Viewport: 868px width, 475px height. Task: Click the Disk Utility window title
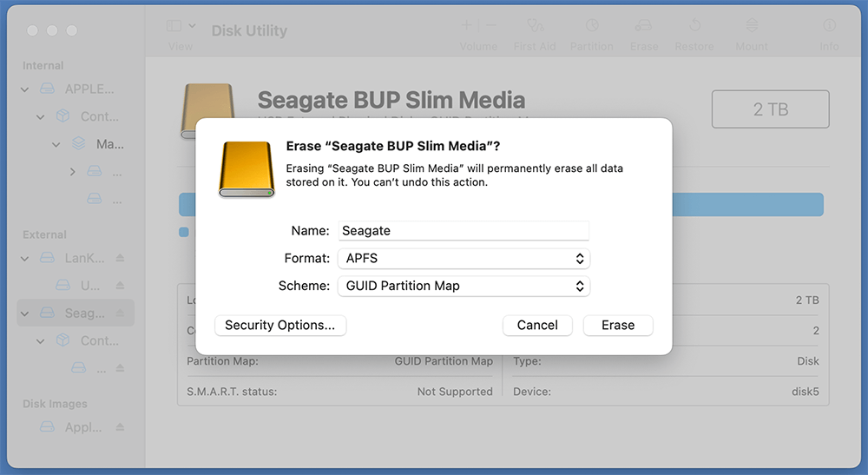[249, 30]
